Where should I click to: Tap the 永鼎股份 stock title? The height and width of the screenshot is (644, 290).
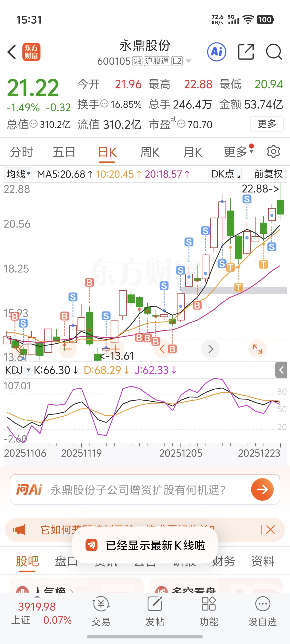coord(145,46)
